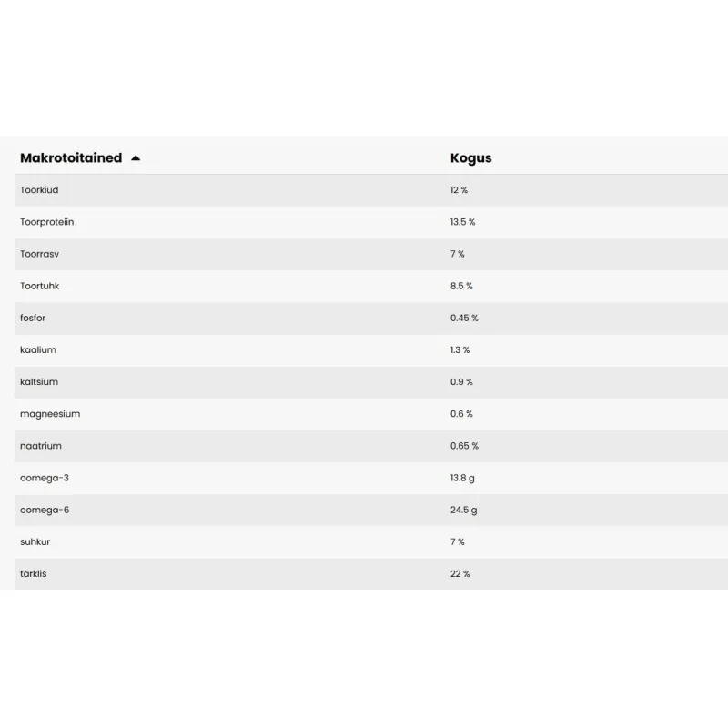
Task: Collapse the Makrotoitained section arrow
Action: click(x=136, y=158)
